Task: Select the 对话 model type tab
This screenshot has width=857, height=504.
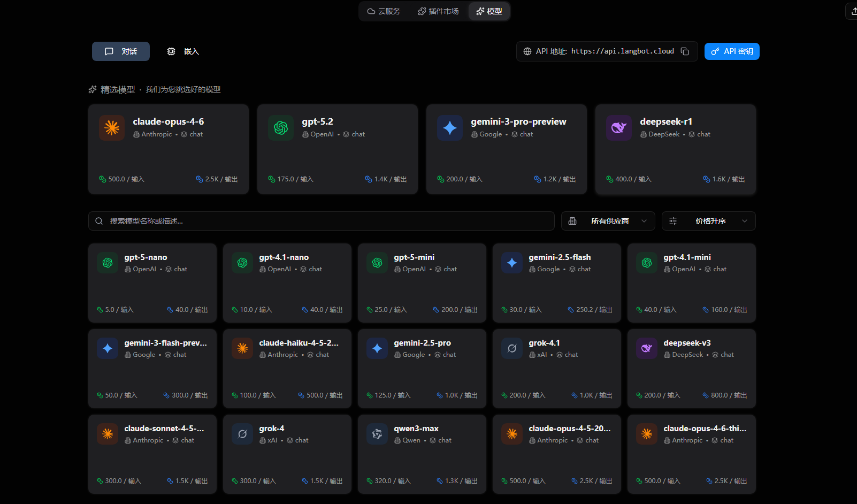Action: point(121,51)
